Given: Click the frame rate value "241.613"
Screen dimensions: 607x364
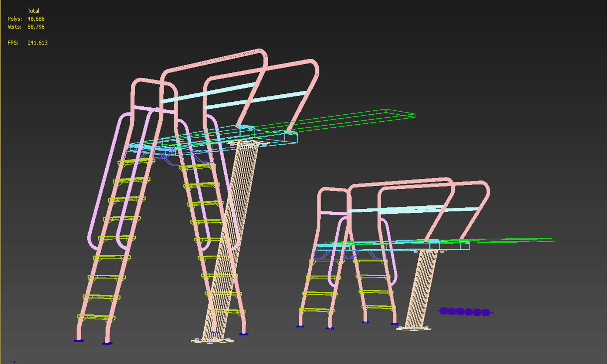Looking at the screenshot, I should click(x=38, y=43).
